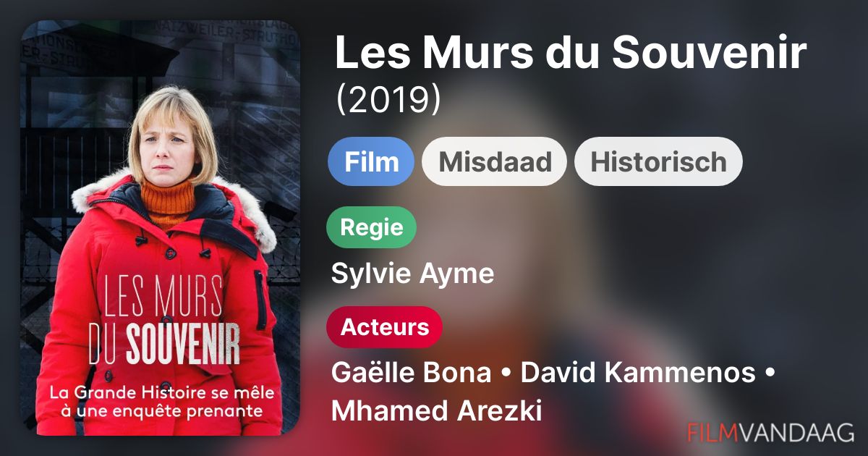Click the (2019) release year
The image size is (868, 456).
point(388,100)
